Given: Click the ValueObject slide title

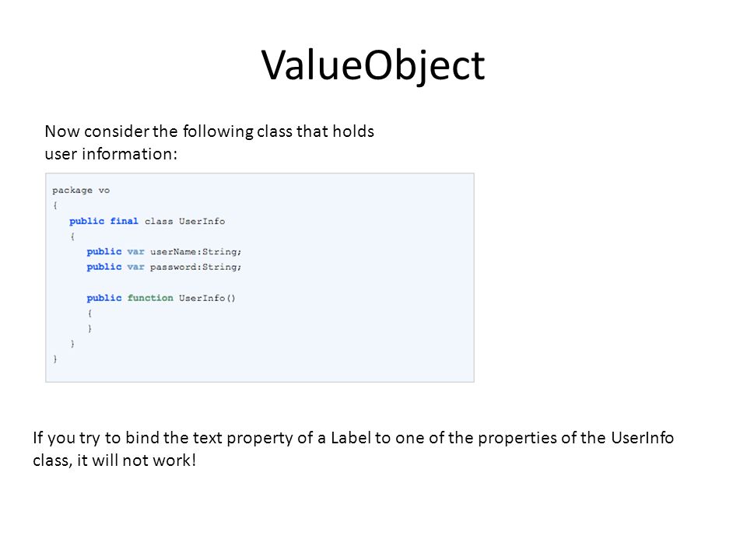Looking at the screenshot, I should (x=373, y=65).
